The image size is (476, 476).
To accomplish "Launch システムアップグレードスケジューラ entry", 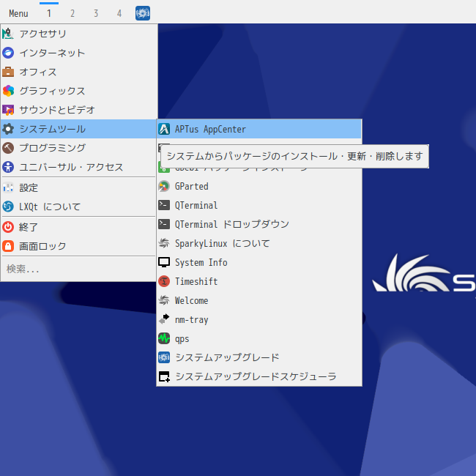I will pyautogui.click(x=259, y=376).
